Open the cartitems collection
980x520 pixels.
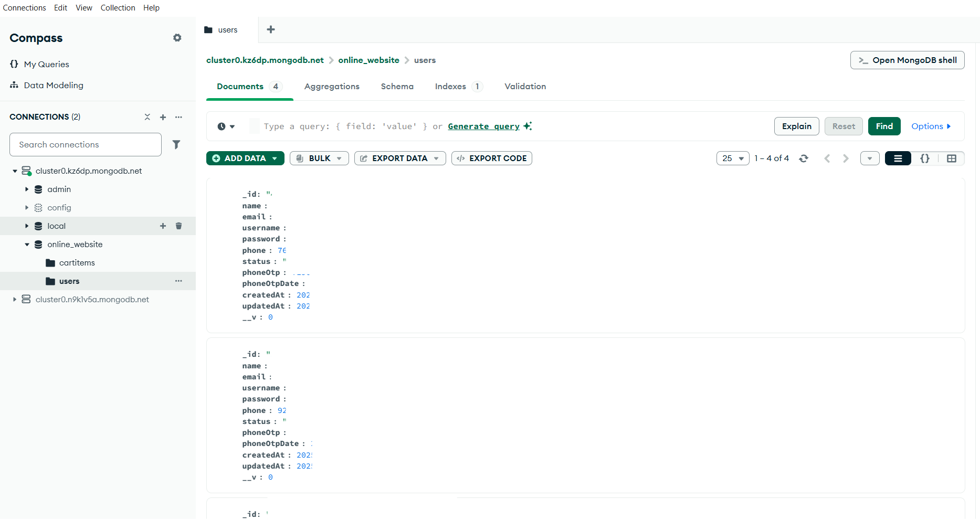point(77,262)
